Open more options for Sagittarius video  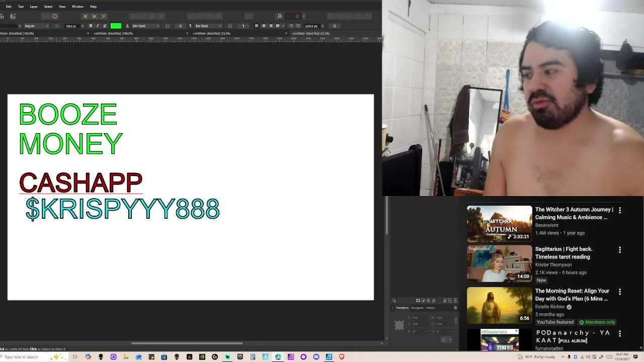620,250
